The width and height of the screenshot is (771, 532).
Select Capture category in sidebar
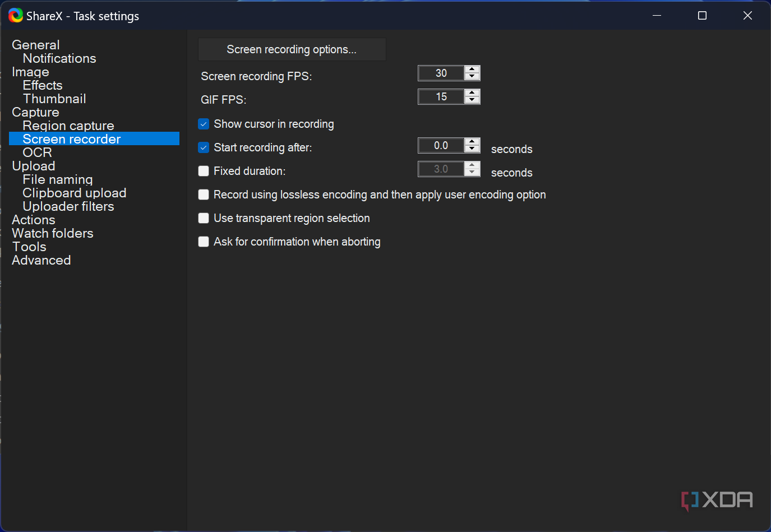coord(35,112)
